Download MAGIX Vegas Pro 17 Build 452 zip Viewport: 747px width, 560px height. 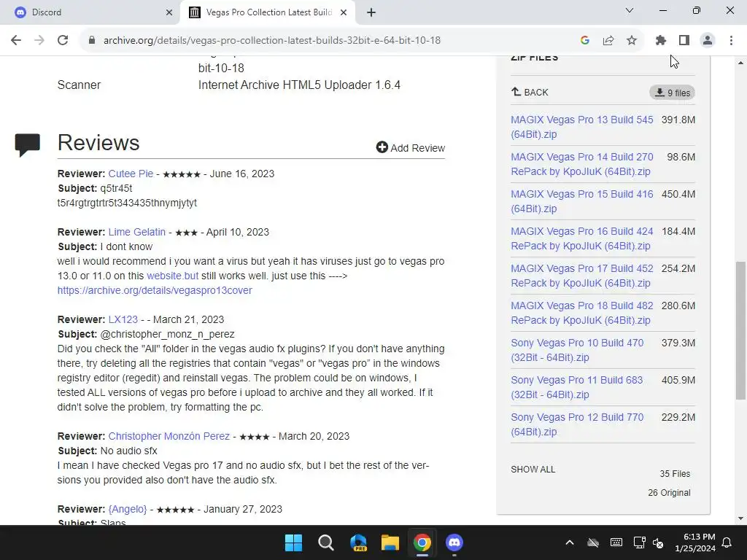[x=581, y=275]
